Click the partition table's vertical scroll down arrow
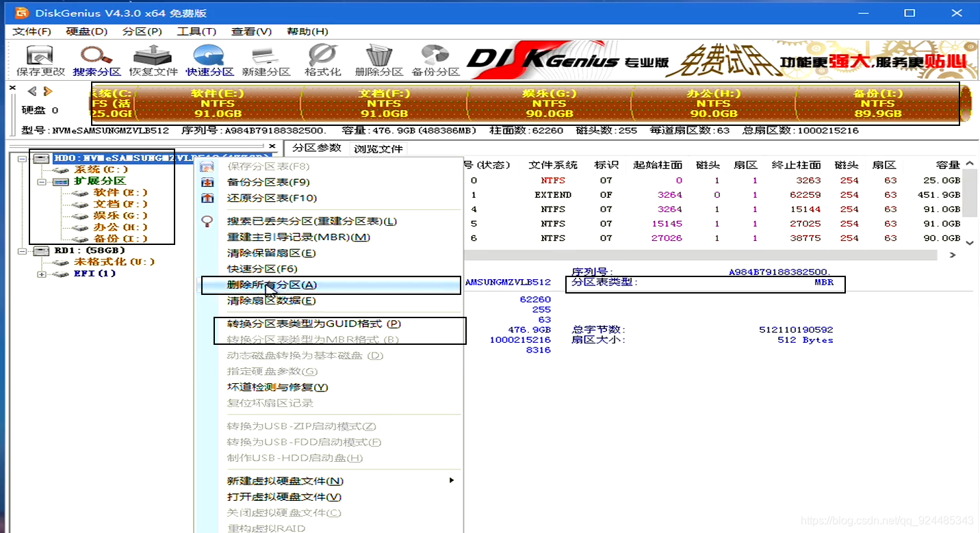 pos(969,243)
